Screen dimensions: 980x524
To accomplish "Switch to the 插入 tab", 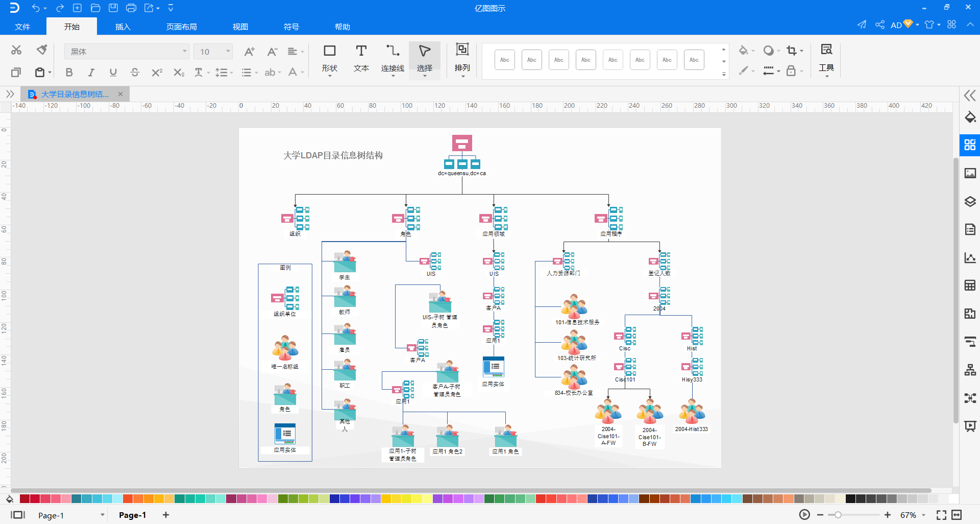I will tap(123, 27).
